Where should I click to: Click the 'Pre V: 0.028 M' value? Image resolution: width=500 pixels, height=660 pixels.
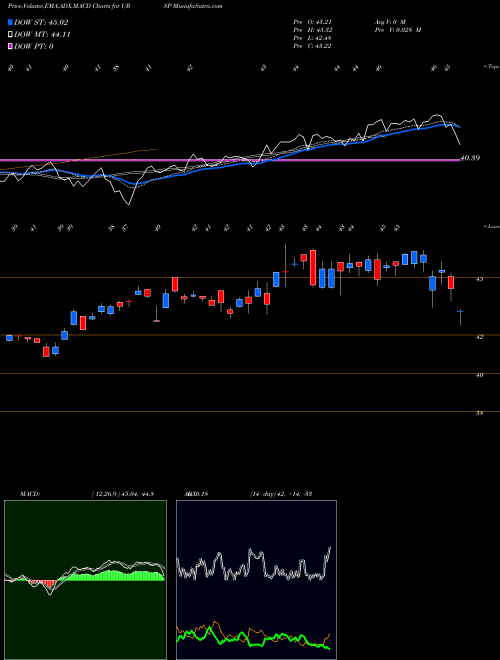point(397,30)
